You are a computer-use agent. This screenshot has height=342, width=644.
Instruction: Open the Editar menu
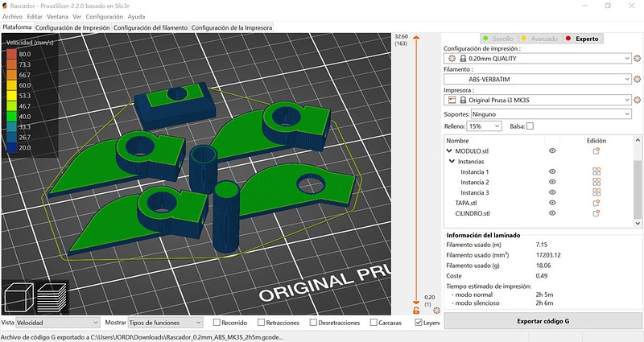tap(35, 17)
